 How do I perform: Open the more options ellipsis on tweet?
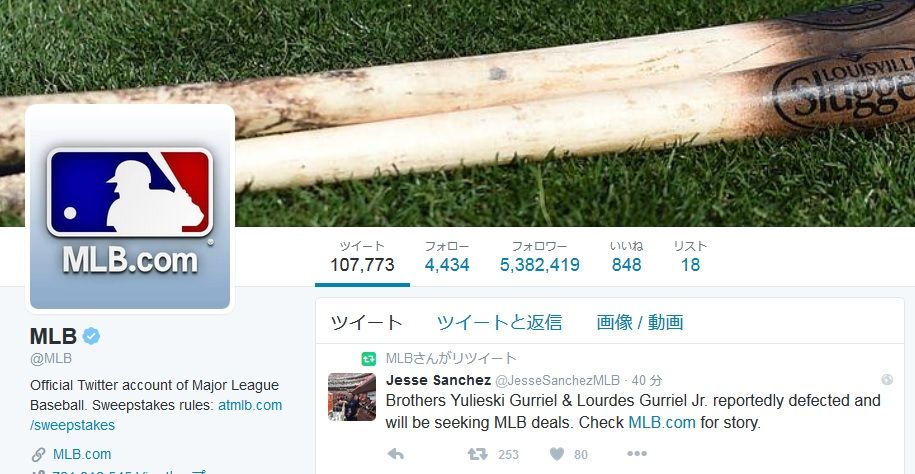coord(637,454)
